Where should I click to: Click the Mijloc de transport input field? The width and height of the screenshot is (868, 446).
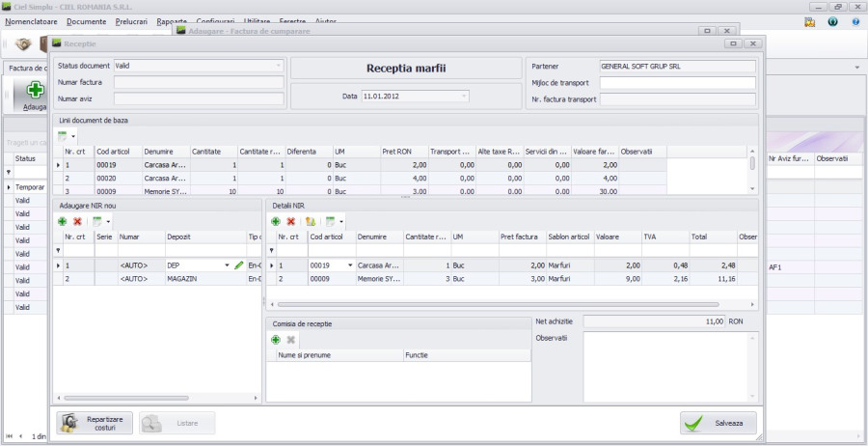(x=677, y=83)
